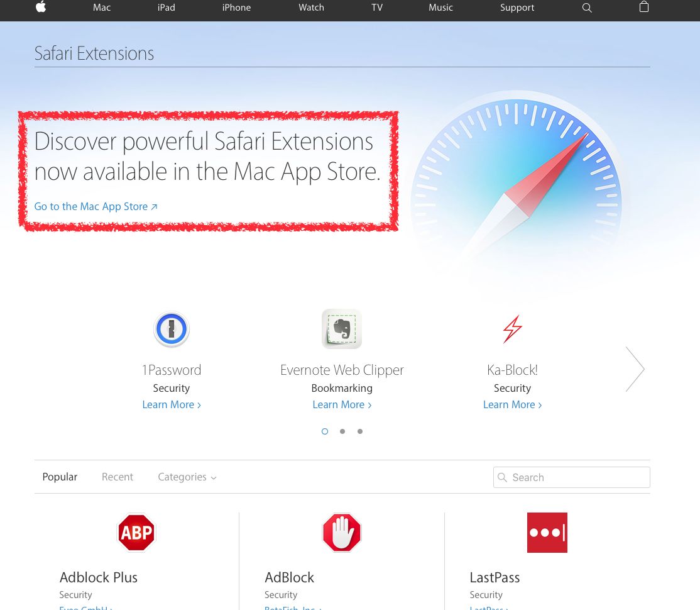The height and width of the screenshot is (610, 700).
Task: Open the TV menu item
Action: pyautogui.click(x=377, y=7)
